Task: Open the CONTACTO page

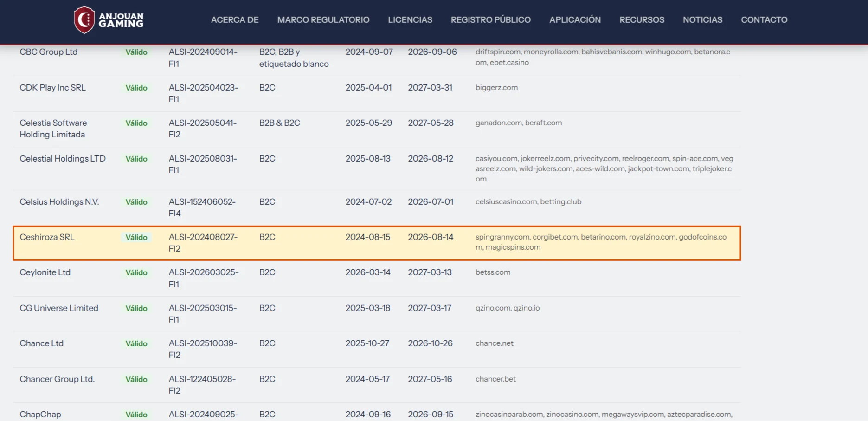Action: (764, 20)
